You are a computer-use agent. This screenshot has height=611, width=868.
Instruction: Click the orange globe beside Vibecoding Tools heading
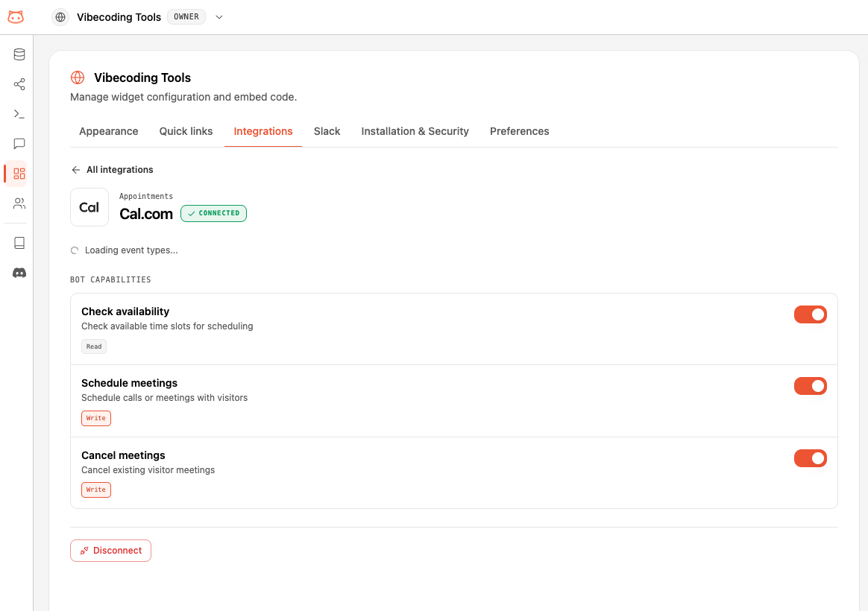click(x=78, y=77)
